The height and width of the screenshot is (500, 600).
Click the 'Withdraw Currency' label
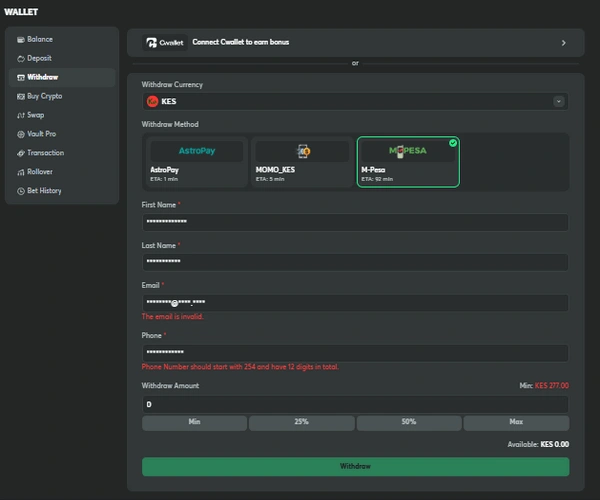tap(172, 85)
